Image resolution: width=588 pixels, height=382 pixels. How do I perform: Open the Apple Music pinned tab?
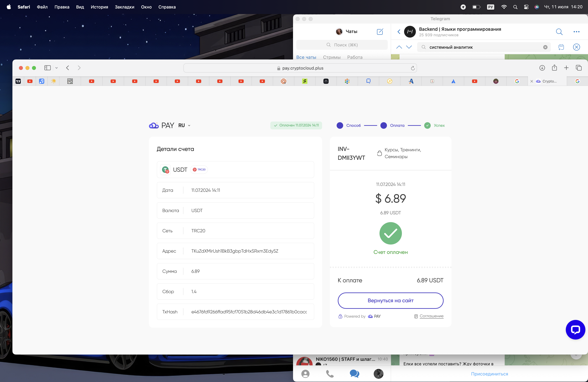point(41,81)
